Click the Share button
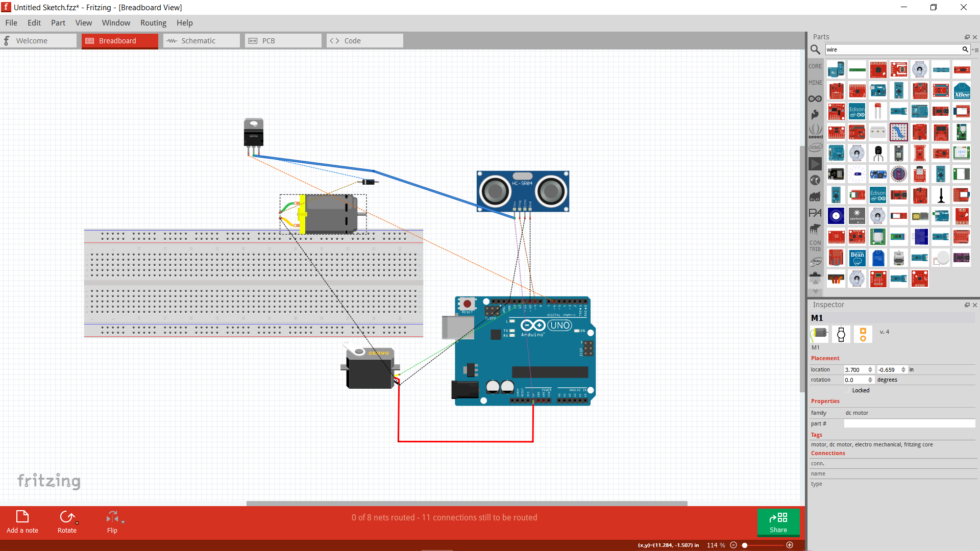This screenshot has height=551, width=980. click(778, 523)
